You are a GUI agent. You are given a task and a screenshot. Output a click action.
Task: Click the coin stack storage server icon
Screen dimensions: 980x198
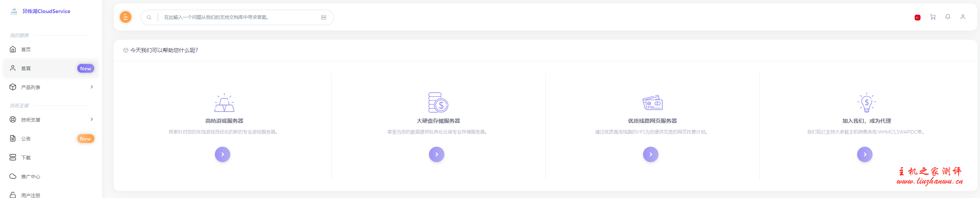(x=438, y=103)
